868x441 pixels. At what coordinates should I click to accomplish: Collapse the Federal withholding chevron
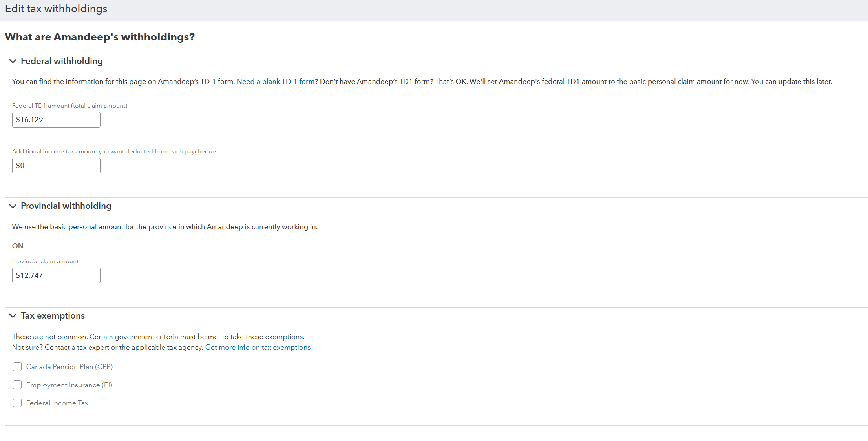(x=13, y=61)
